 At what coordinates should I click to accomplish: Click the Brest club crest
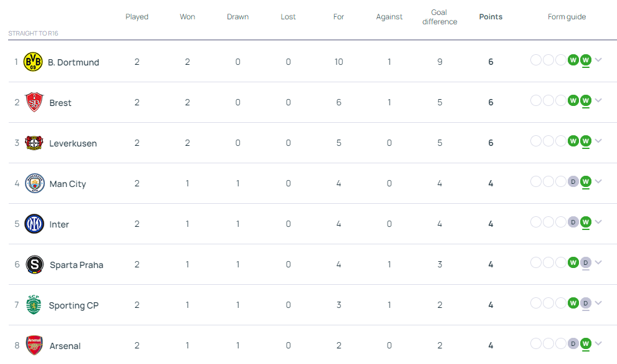point(34,102)
